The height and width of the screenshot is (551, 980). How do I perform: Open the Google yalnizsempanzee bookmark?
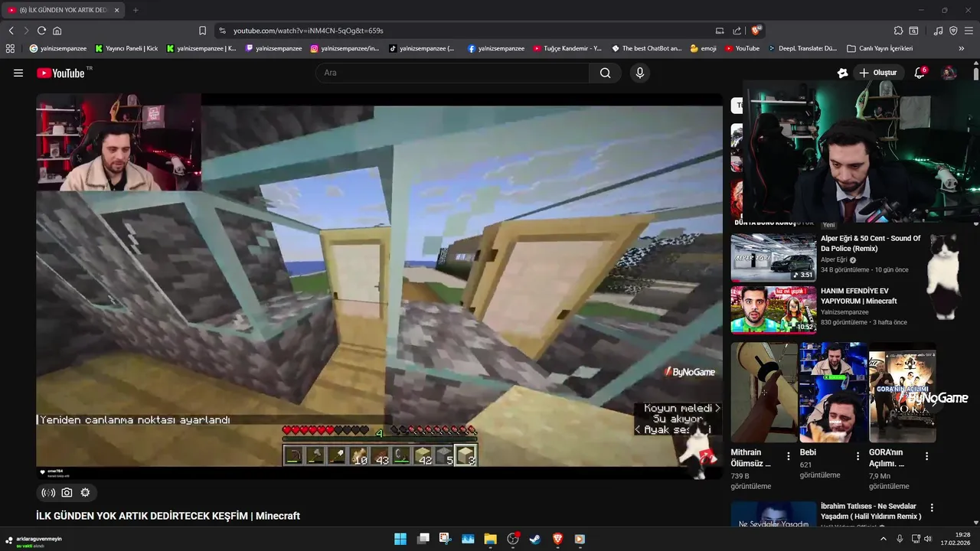click(x=58, y=48)
